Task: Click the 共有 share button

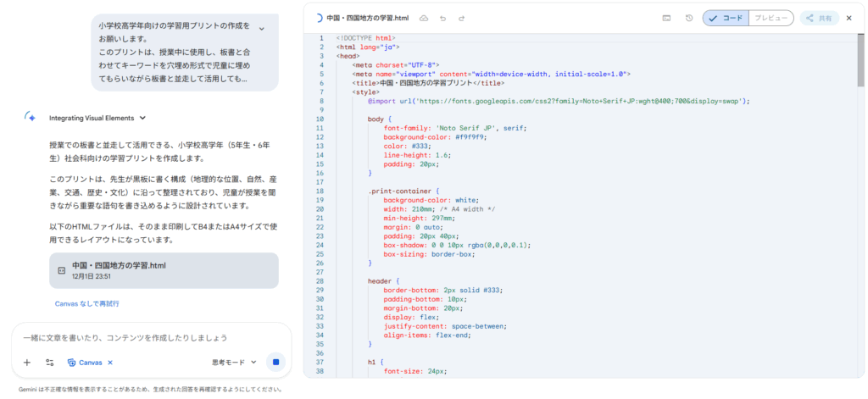Action: tap(819, 18)
